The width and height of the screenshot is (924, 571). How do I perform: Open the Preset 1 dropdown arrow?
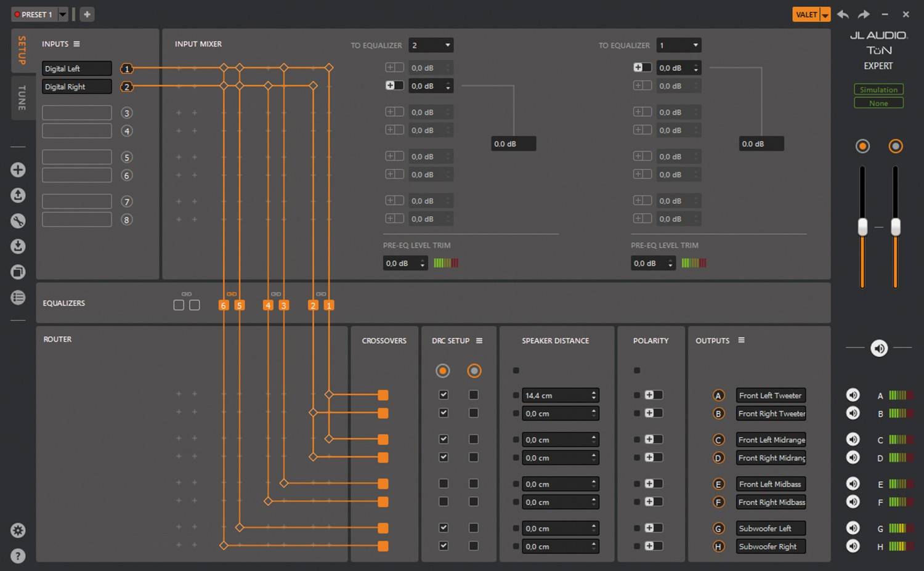[x=63, y=14]
